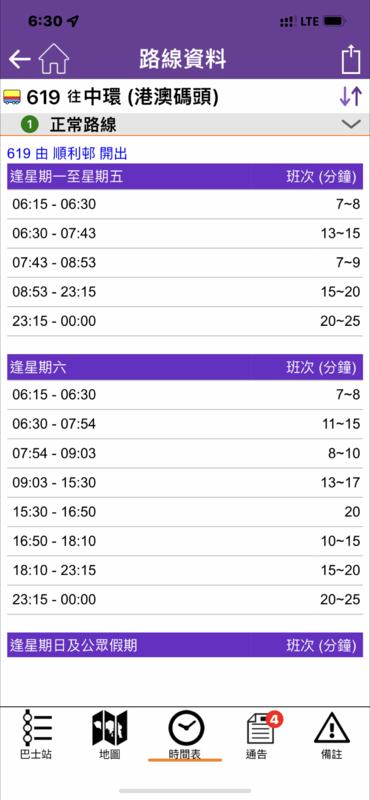Screen dimensions: 370x800
Task: Tap the bus icon beside route 619
Action: [x=12, y=96]
